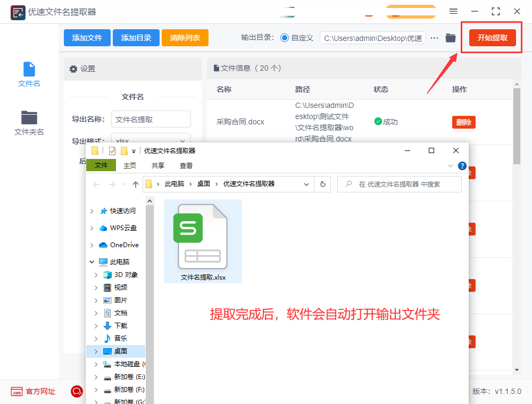Click the output directory path field
Screen dimensions: 532x404
pos(373,38)
